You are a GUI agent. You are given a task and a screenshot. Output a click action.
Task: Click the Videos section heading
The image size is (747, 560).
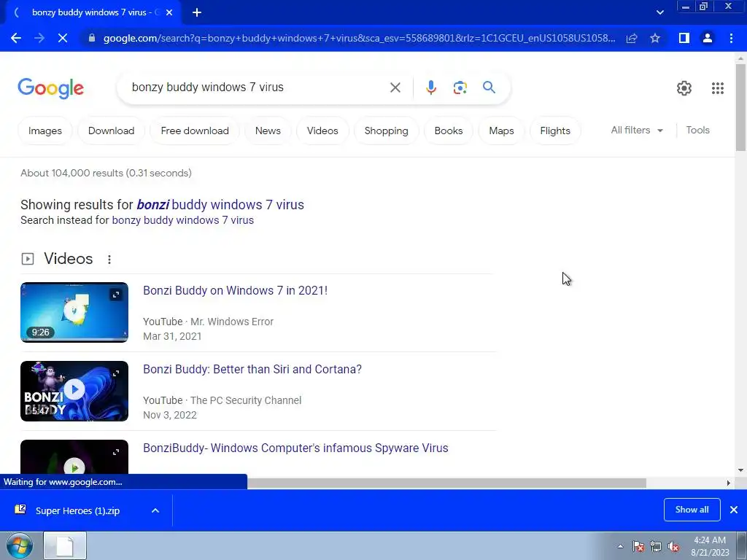[68, 259]
